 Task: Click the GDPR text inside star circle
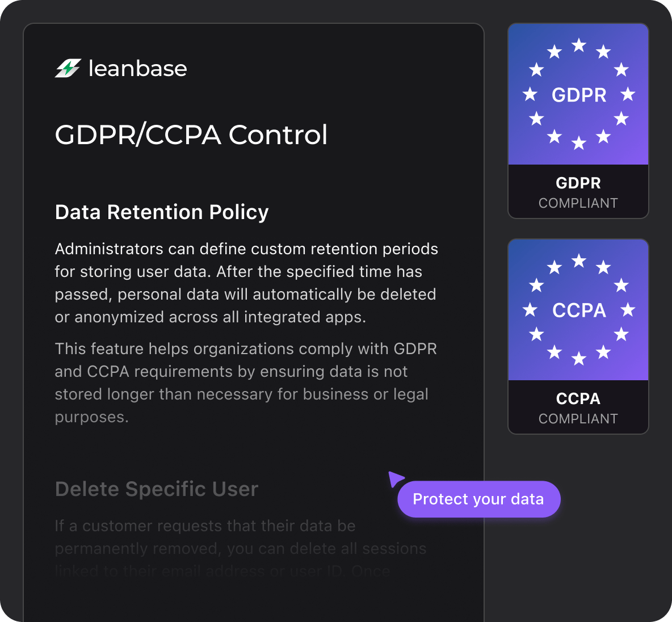click(x=578, y=95)
